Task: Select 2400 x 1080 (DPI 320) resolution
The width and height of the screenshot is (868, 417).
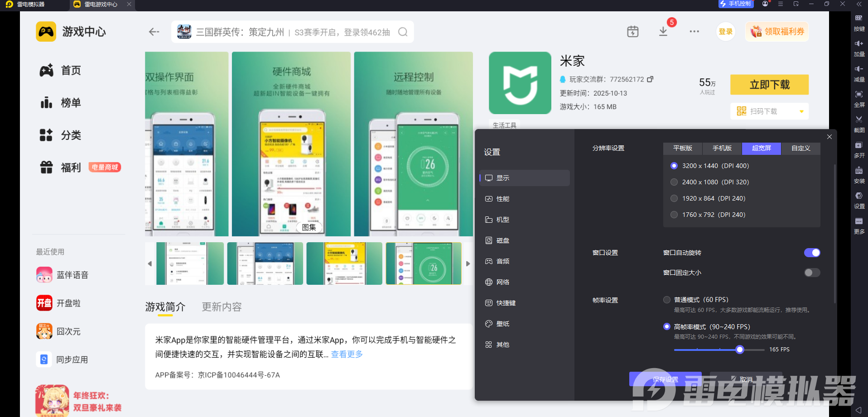Action: [x=674, y=182]
